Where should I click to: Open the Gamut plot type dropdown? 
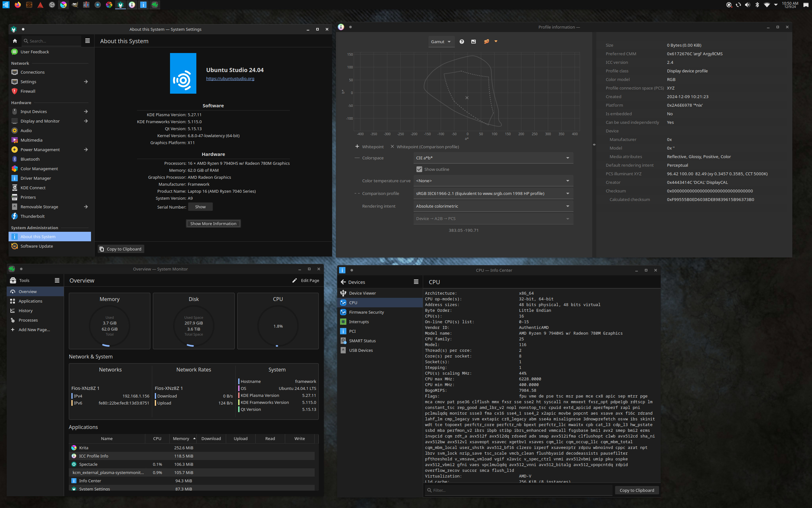pyautogui.click(x=441, y=42)
